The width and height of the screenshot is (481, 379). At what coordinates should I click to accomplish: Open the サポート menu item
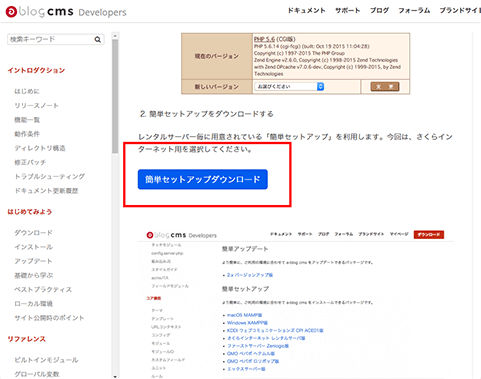point(348,10)
